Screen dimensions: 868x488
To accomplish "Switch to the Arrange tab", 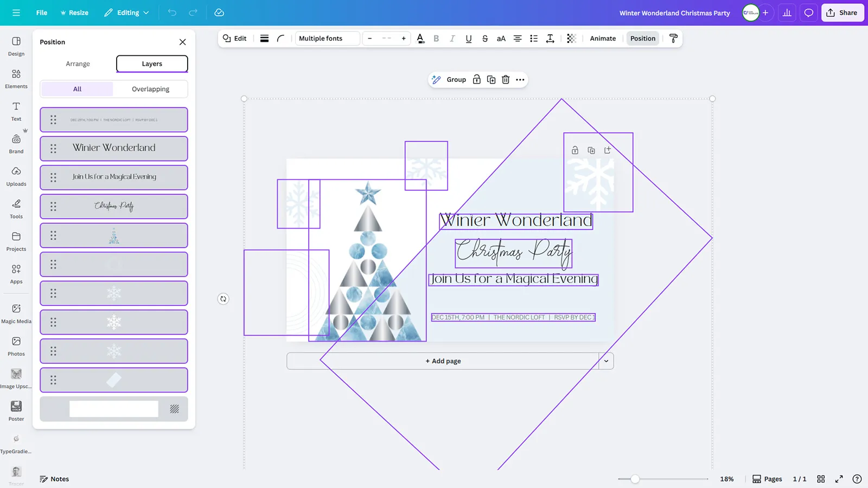I will coord(78,64).
